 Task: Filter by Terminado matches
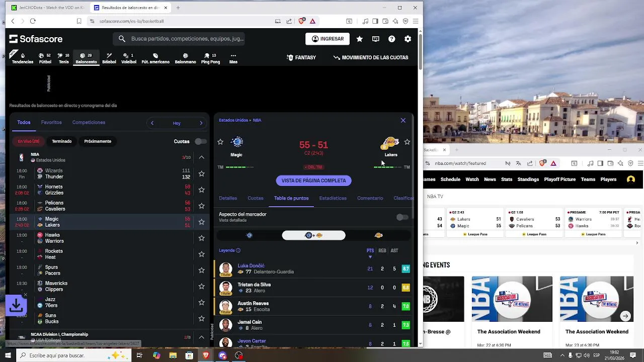62,141
